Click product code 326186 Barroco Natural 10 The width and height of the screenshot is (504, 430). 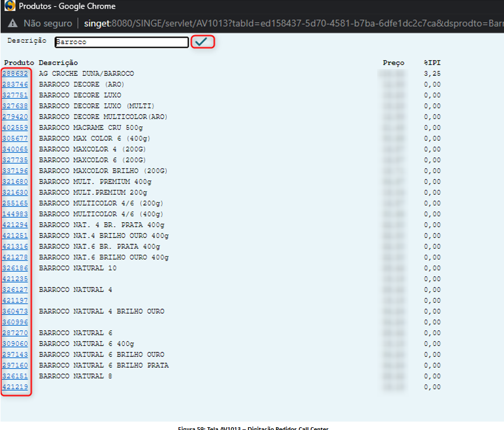(15, 268)
